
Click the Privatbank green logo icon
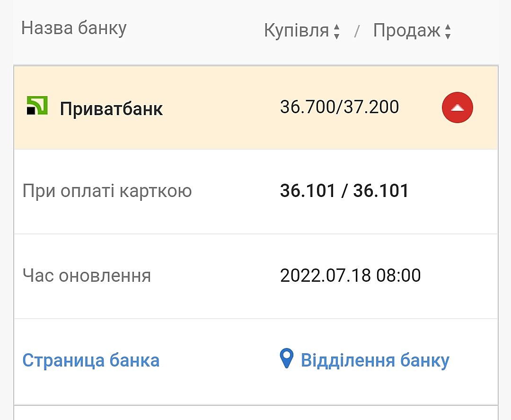pos(37,106)
